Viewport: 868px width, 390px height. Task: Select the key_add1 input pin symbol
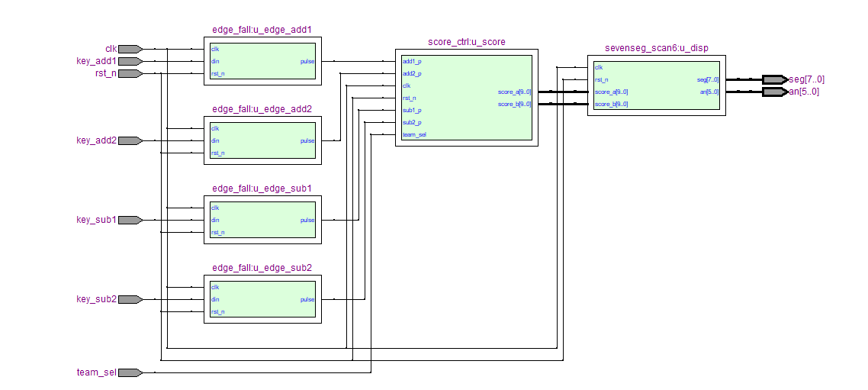coord(130,62)
